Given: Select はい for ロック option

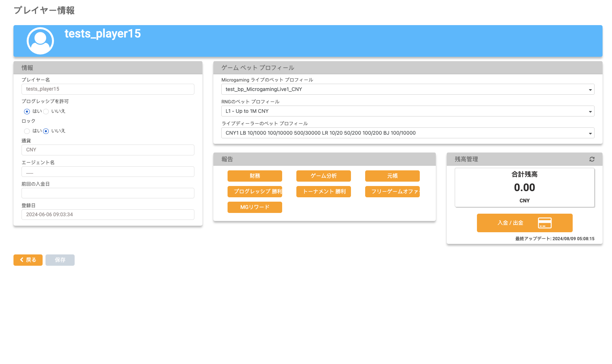Looking at the screenshot, I should (27, 131).
